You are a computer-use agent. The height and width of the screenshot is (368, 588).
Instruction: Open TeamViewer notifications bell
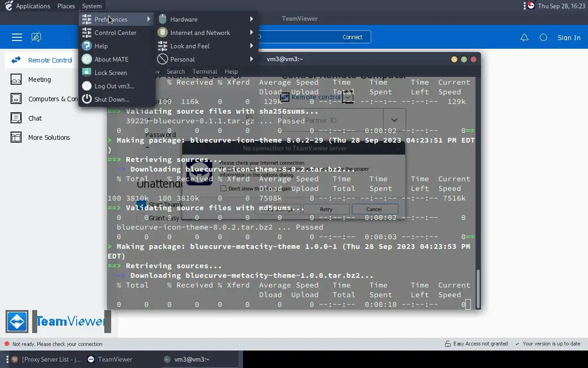tap(524, 38)
